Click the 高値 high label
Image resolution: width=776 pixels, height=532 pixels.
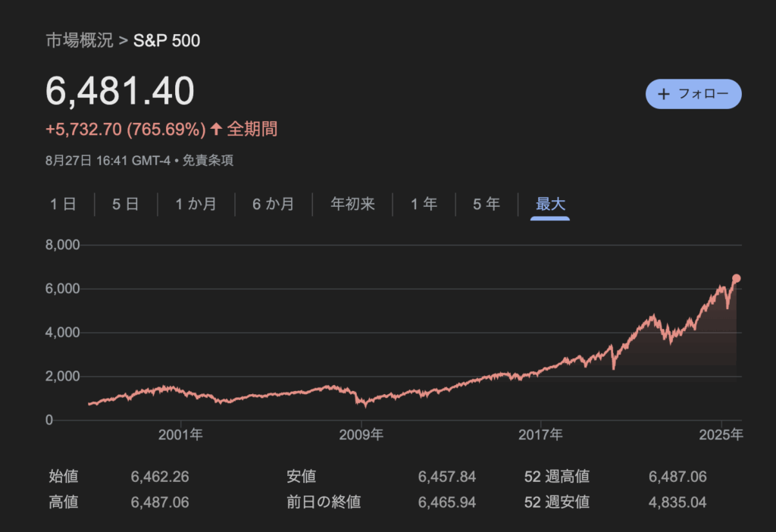[x=64, y=502]
